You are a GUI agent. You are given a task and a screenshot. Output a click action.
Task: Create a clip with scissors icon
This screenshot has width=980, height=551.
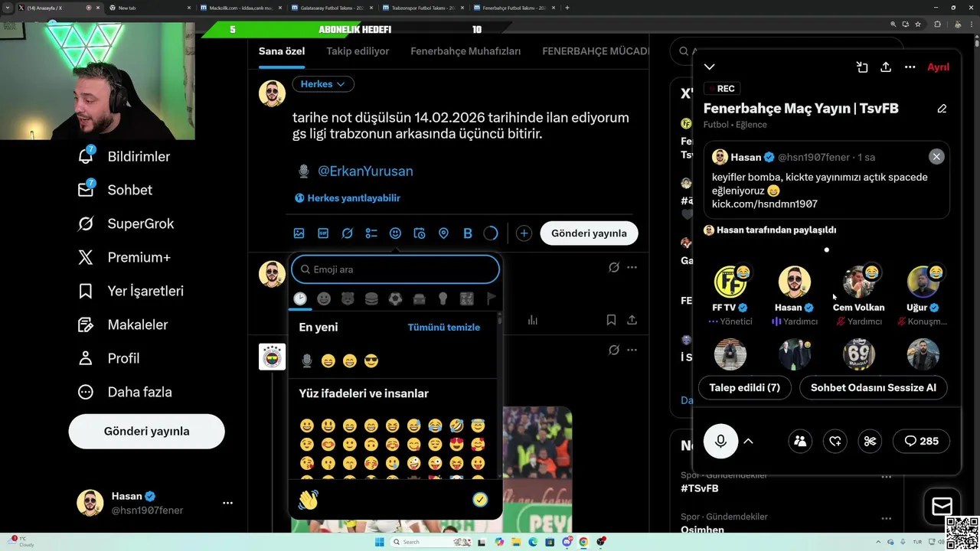pos(870,441)
